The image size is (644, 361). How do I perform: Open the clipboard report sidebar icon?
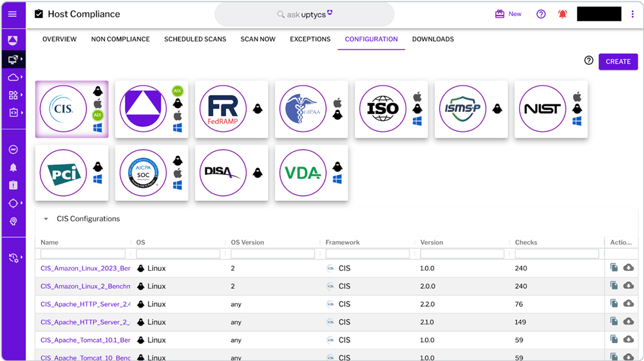[x=13, y=185]
